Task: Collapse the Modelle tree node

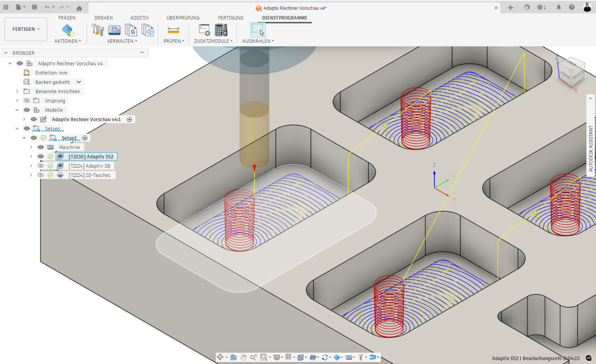Action: point(17,110)
